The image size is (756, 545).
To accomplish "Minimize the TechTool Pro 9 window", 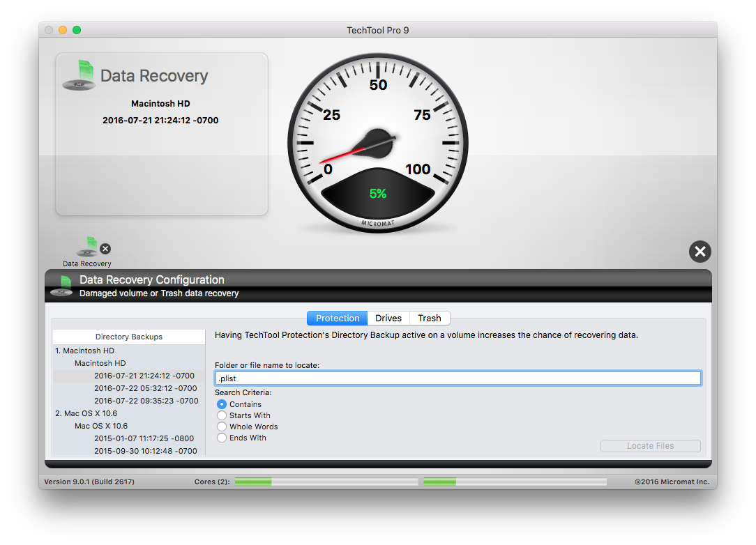I will point(63,30).
